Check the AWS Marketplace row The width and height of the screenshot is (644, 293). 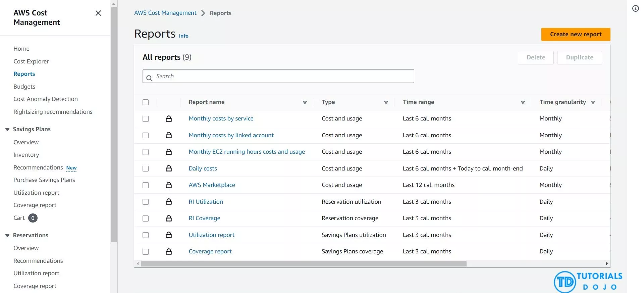[146, 185]
